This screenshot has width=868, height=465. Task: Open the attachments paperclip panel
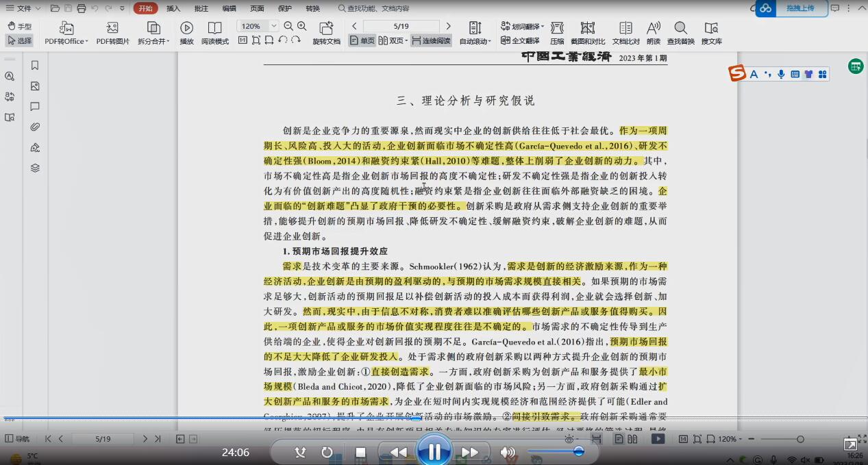35,127
